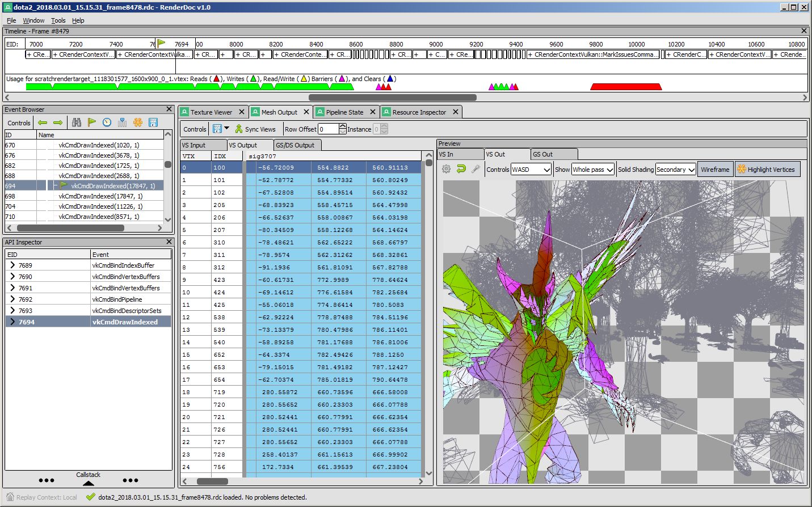Open the Solid Shading dropdown
Viewport: 812px width, 507px height.
click(x=675, y=168)
